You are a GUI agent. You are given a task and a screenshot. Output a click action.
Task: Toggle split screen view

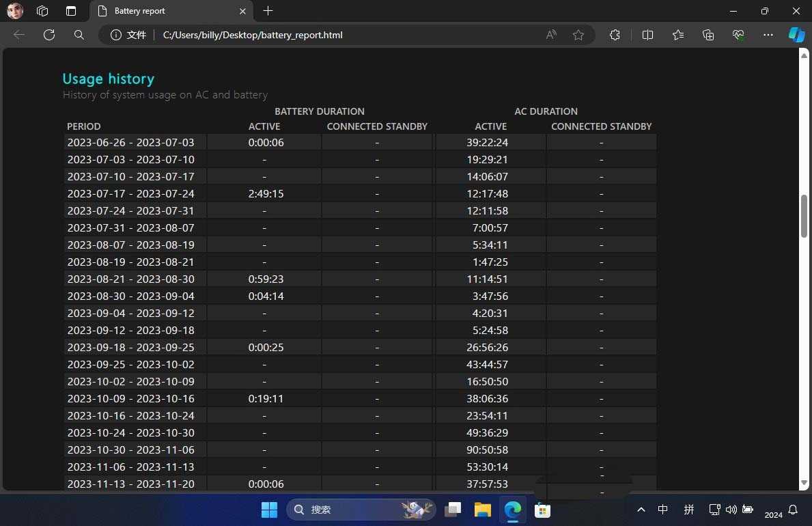click(x=647, y=35)
